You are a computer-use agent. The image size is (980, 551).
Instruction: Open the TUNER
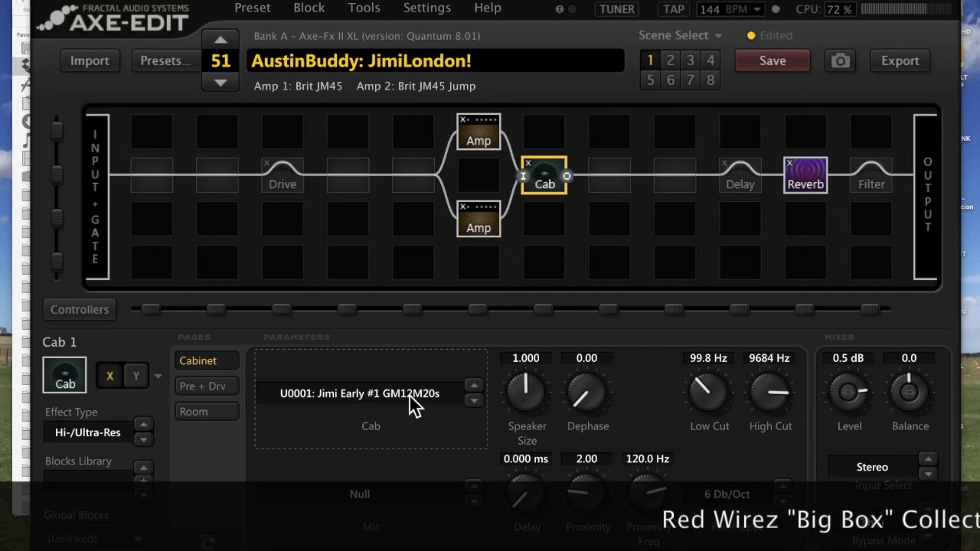click(617, 9)
